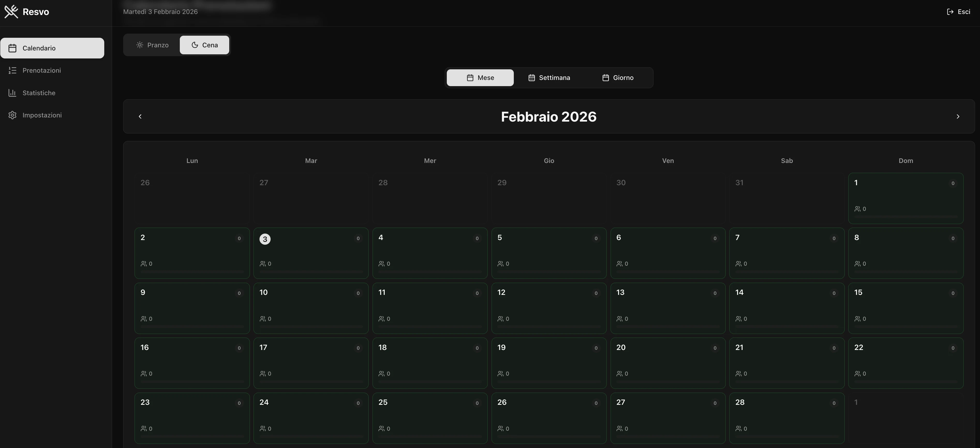
Task: Select the Mese view option
Action: 480,78
